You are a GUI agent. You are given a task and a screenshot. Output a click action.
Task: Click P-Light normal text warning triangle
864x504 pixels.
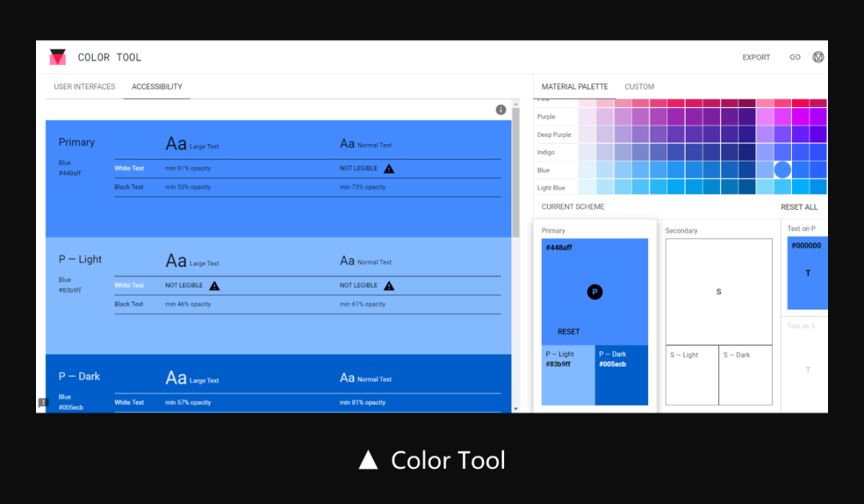(389, 286)
